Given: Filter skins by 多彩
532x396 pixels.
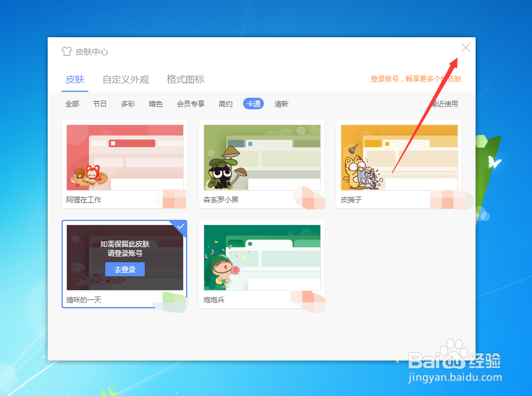Looking at the screenshot, I should click(128, 104).
